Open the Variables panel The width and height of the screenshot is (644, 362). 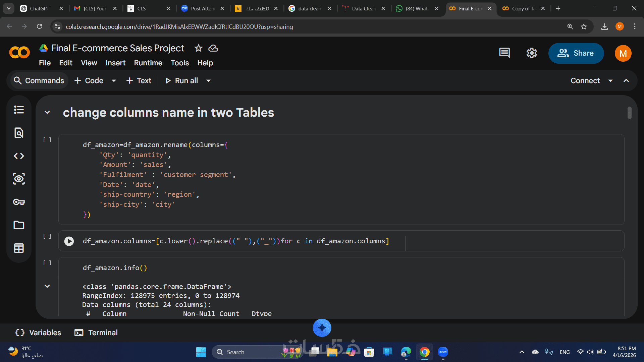tap(39, 333)
